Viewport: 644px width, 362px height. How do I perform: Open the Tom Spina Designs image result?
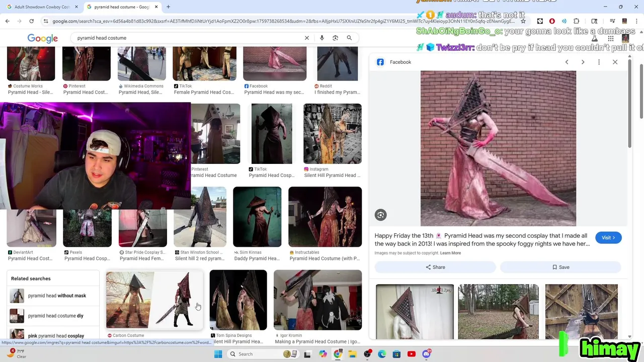pyautogui.click(x=238, y=300)
